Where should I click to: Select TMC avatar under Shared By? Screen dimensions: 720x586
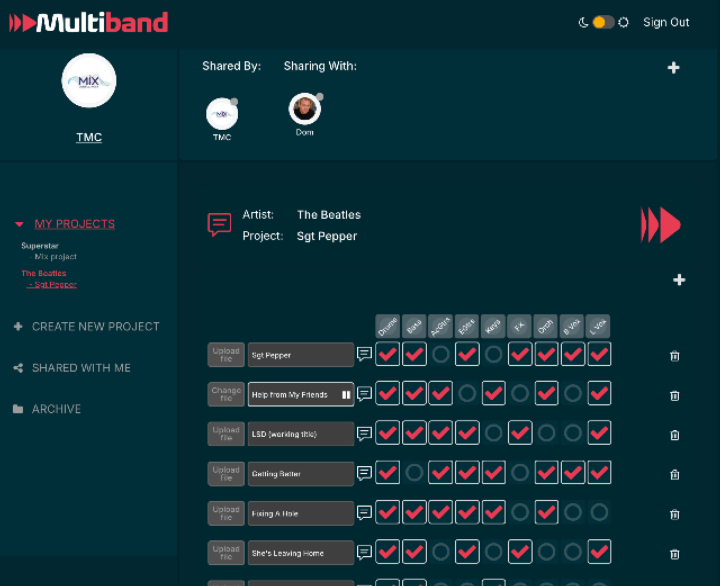(x=222, y=113)
